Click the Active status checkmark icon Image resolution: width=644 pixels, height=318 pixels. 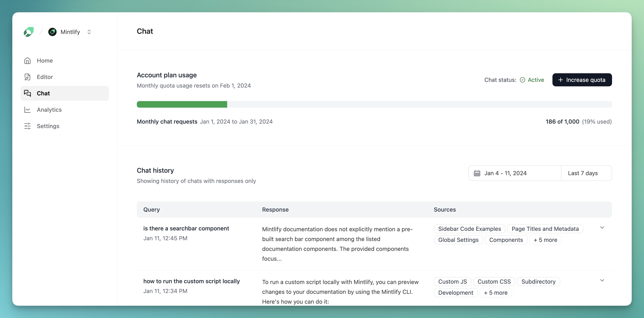click(x=522, y=80)
